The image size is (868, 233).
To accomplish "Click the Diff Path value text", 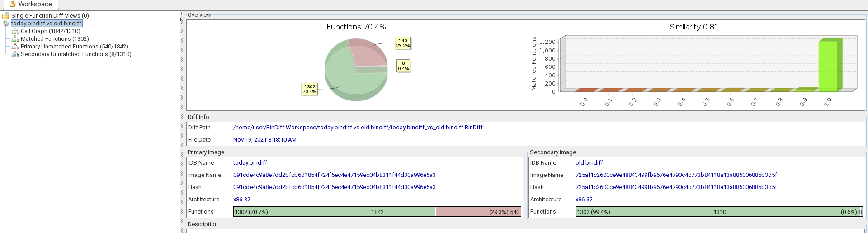I will pos(358,128).
